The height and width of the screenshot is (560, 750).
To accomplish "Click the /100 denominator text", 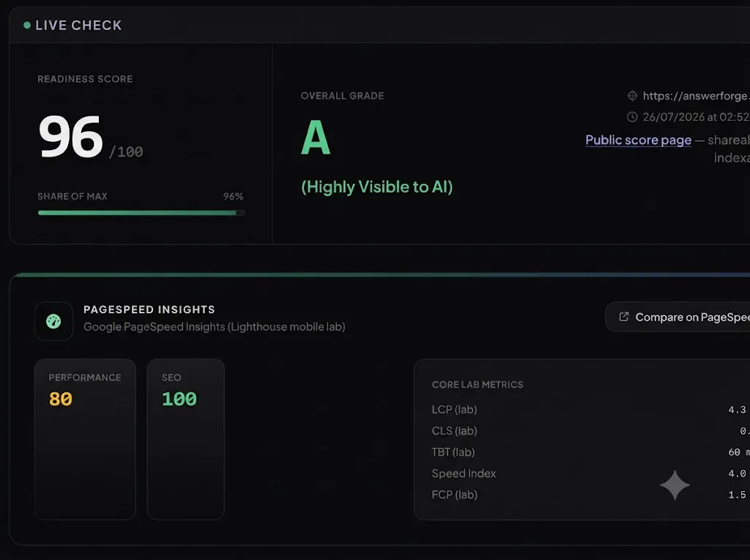I will (x=126, y=152).
